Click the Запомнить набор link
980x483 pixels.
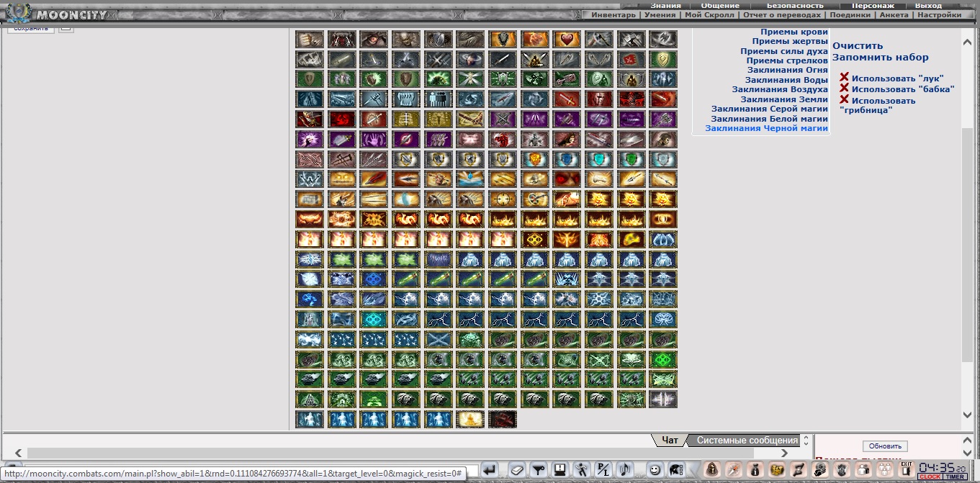coord(881,58)
